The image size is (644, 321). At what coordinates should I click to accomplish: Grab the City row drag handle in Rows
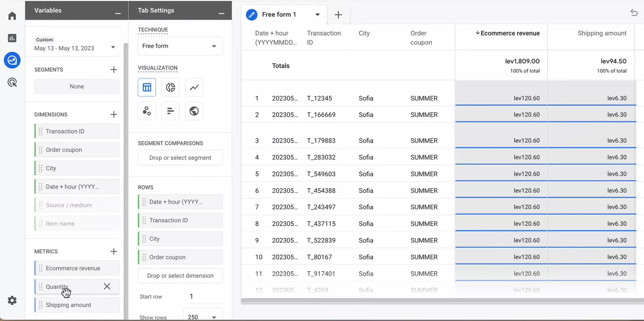144,239
